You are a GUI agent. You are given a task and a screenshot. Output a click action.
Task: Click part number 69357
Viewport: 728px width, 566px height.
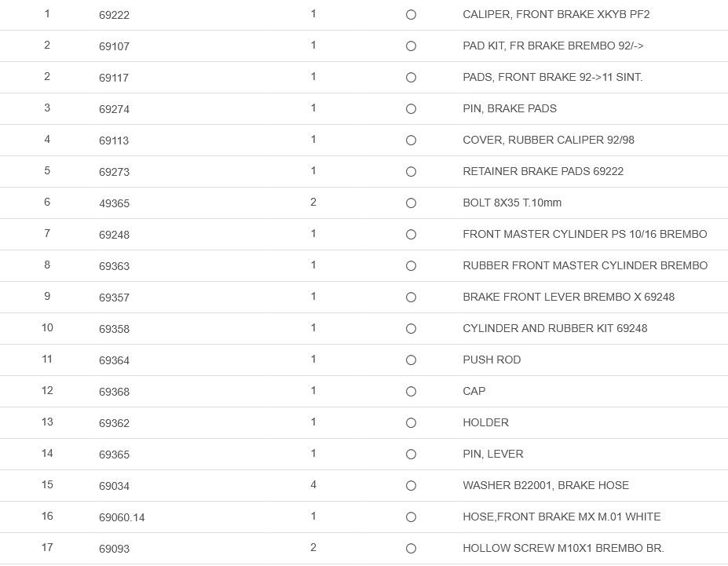pyautogui.click(x=114, y=298)
